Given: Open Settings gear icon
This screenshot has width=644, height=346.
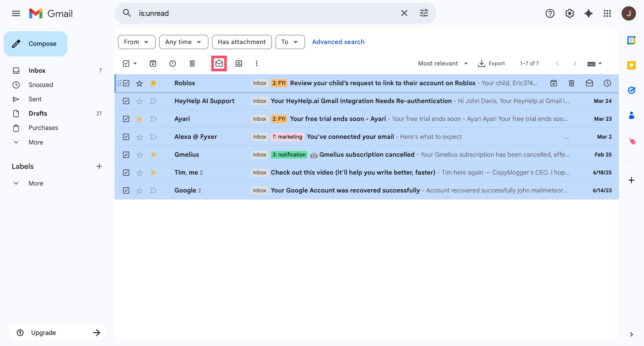Looking at the screenshot, I should [569, 13].
